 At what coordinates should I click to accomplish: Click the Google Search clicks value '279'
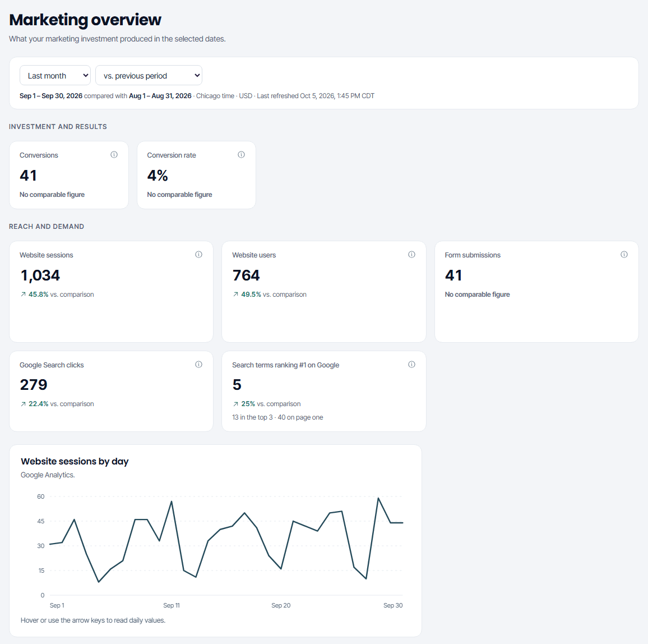point(34,385)
